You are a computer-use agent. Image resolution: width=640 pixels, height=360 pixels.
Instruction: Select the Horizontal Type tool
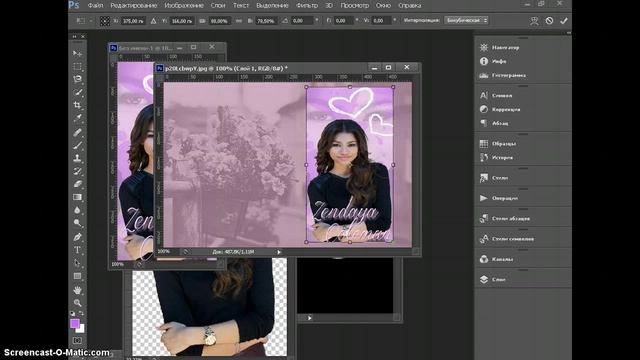[77, 250]
